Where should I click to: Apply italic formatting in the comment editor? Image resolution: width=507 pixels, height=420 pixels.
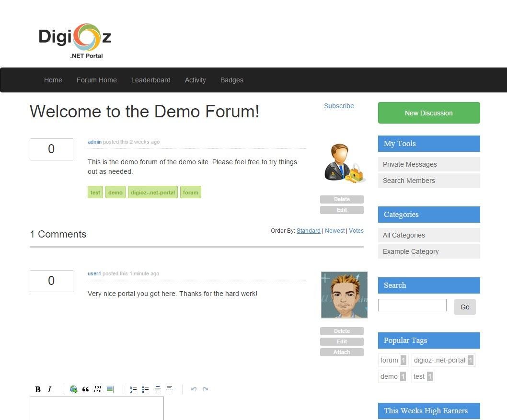tap(49, 389)
